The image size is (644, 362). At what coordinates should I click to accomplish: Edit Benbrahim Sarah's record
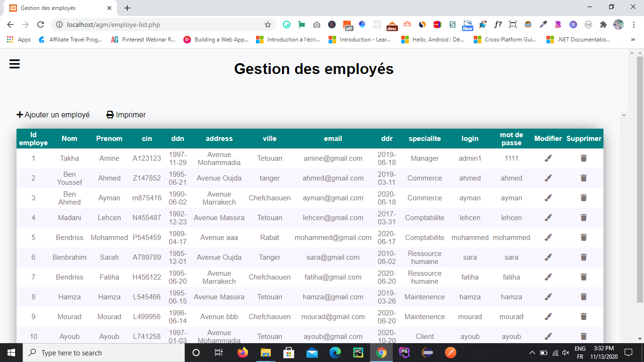[548, 257]
